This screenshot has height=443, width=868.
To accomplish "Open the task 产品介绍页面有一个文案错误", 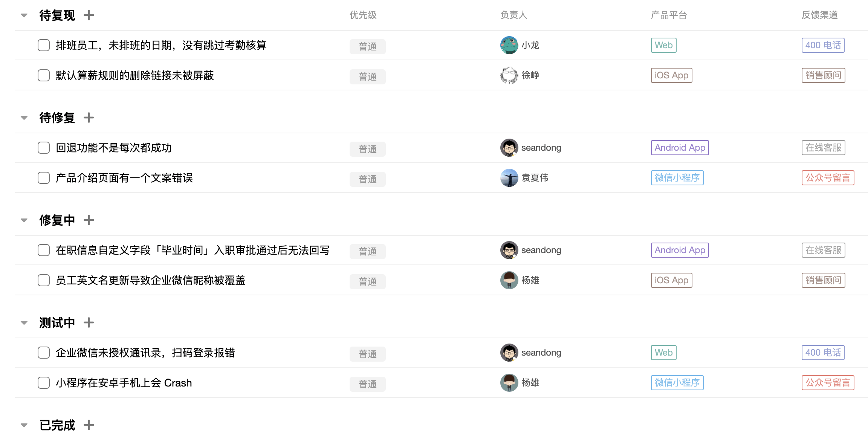I will [x=124, y=178].
